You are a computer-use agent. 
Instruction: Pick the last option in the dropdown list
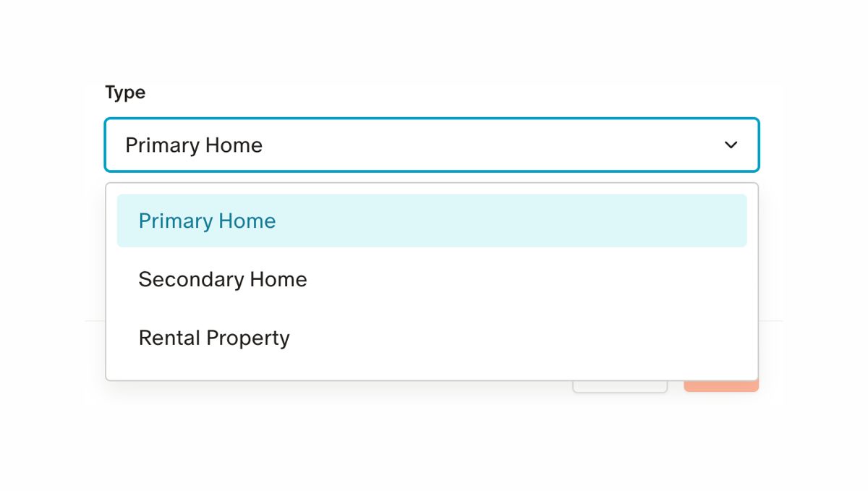(x=214, y=338)
